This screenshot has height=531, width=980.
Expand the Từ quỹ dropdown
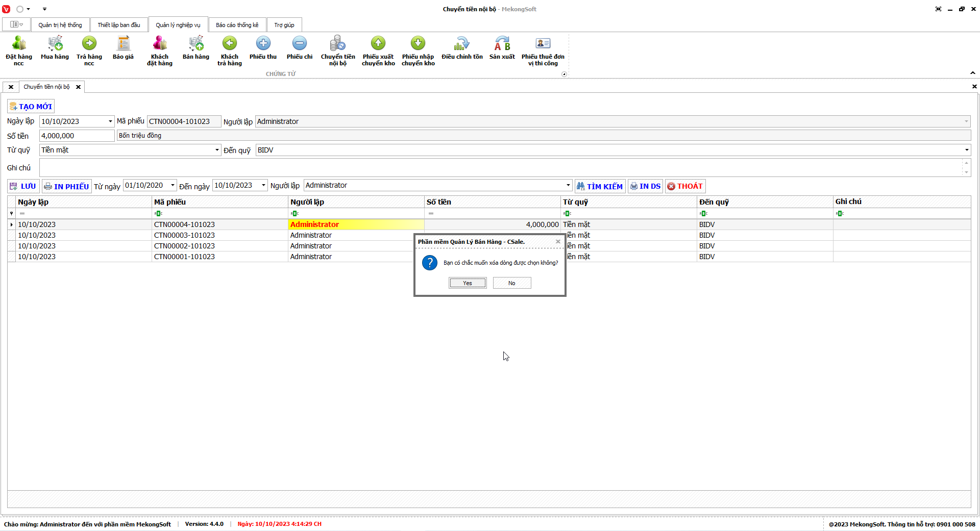(217, 150)
